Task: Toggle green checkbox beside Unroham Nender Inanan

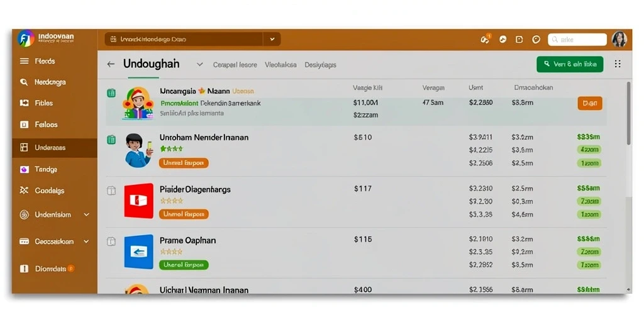Action: coord(111,140)
